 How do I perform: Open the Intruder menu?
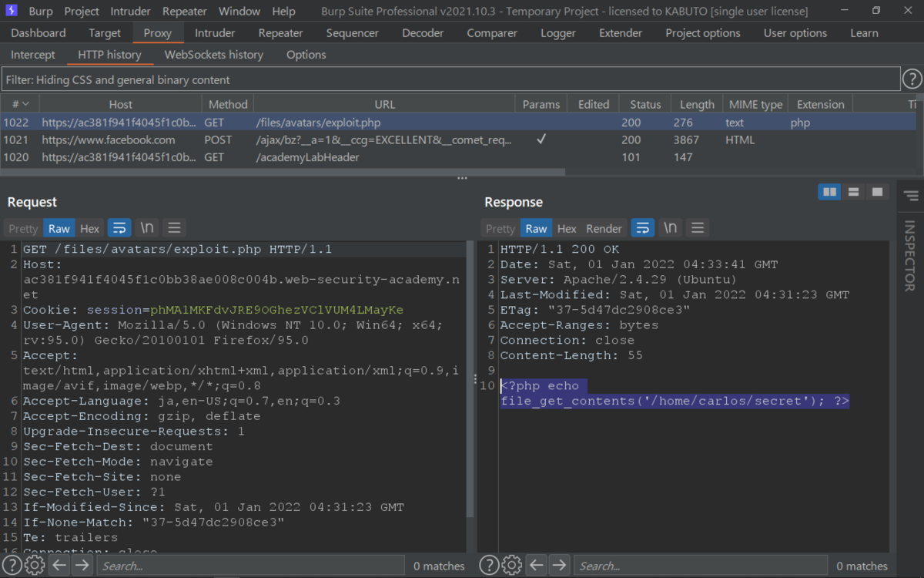[x=132, y=12]
